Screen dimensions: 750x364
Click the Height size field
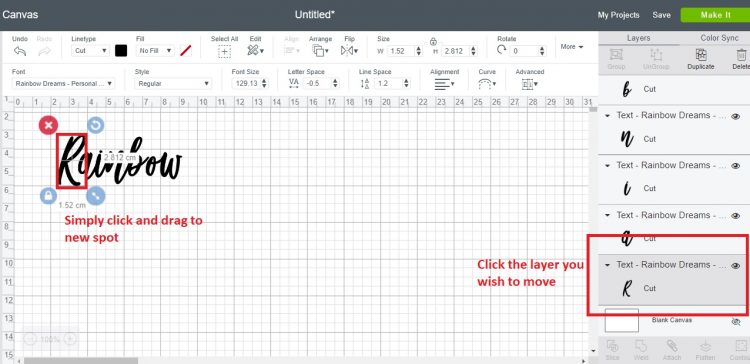click(x=455, y=51)
